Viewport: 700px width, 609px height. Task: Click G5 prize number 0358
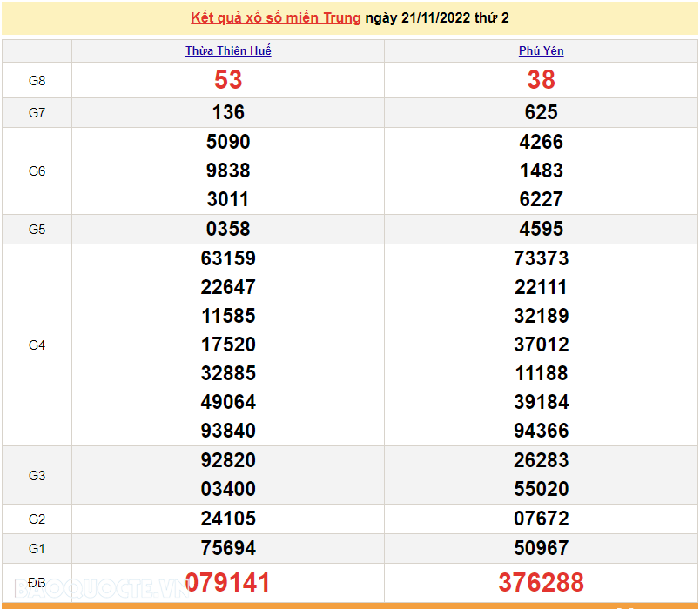pyautogui.click(x=227, y=229)
